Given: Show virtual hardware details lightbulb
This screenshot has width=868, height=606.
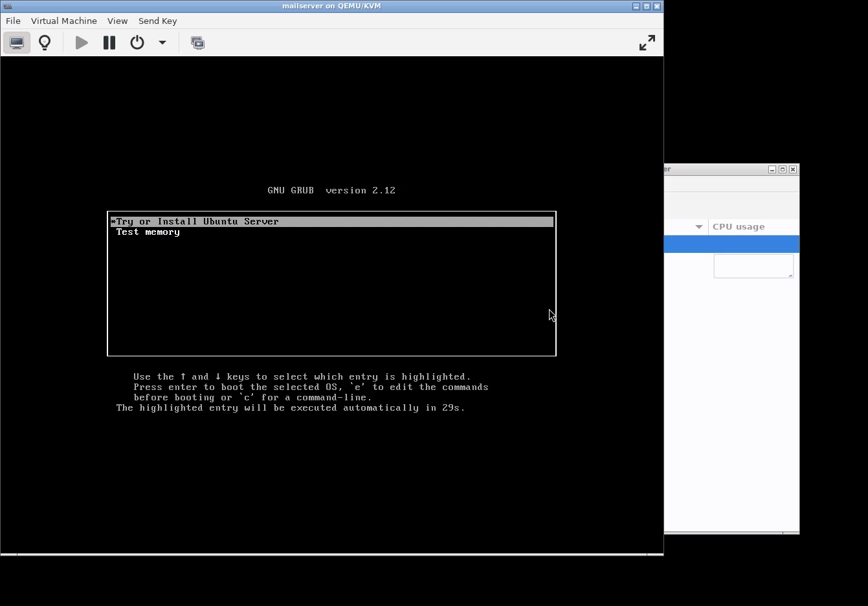Looking at the screenshot, I should [x=45, y=43].
